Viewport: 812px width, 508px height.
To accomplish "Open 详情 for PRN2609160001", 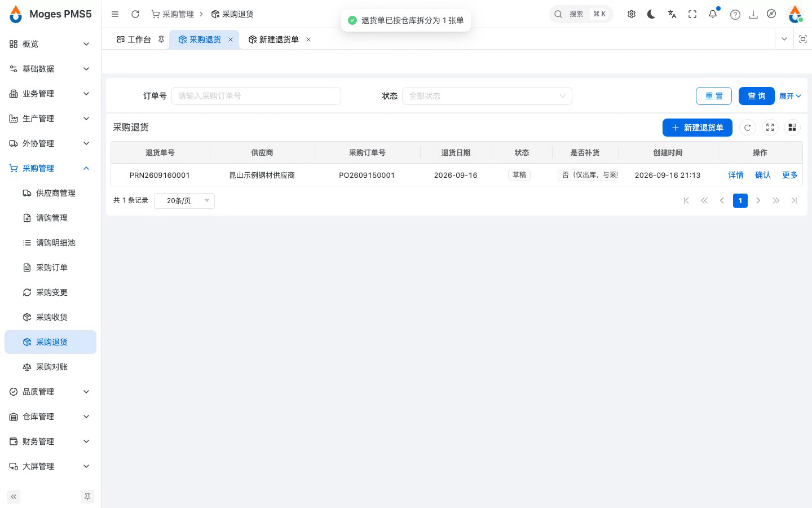I will (x=736, y=175).
